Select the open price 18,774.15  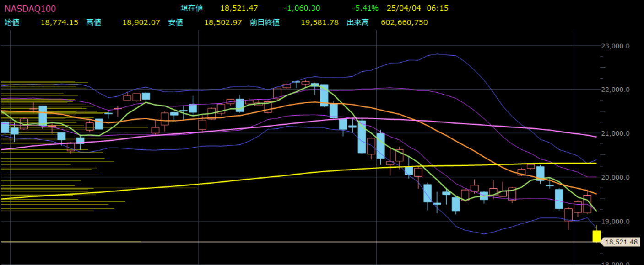(x=60, y=22)
